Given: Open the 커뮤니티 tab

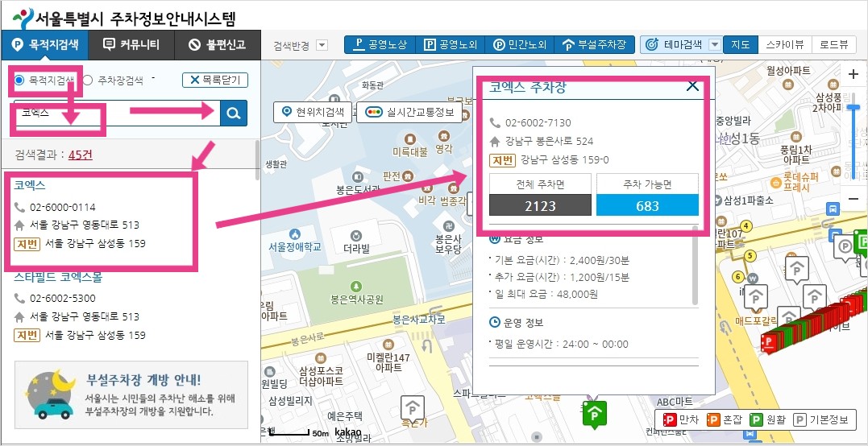Looking at the screenshot, I should coord(131,45).
